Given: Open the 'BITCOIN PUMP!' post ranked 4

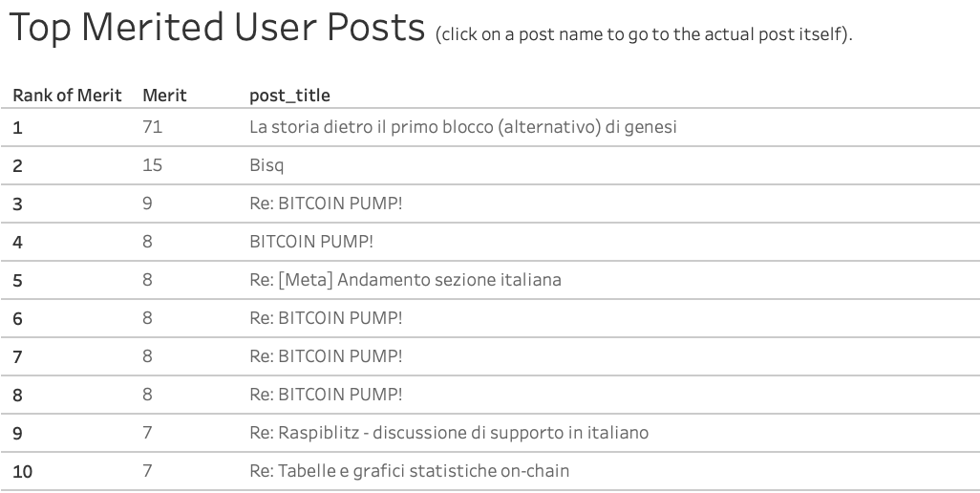Looking at the screenshot, I should click(x=311, y=242).
